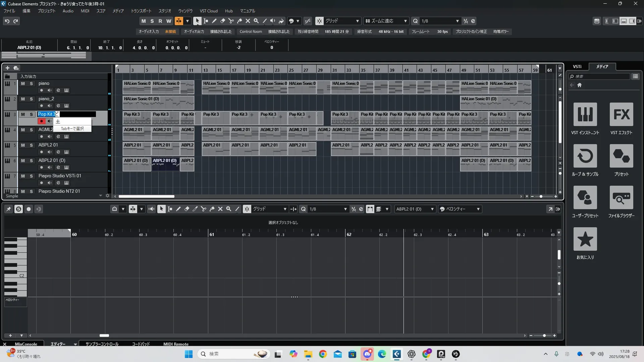644x362 pixels.
Task: Solo the piano_2 track
Action: pyautogui.click(x=31, y=99)
